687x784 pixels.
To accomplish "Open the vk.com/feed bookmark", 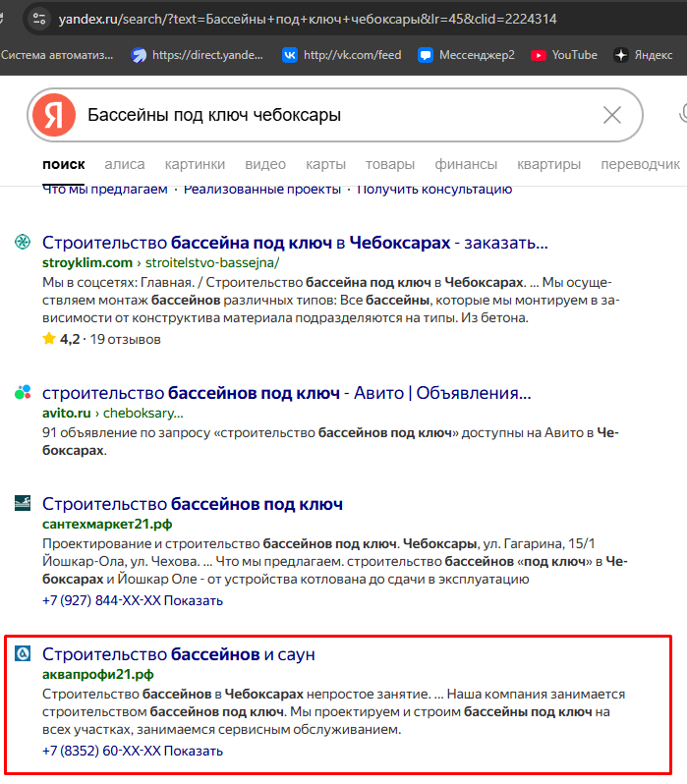I will 342,55.
